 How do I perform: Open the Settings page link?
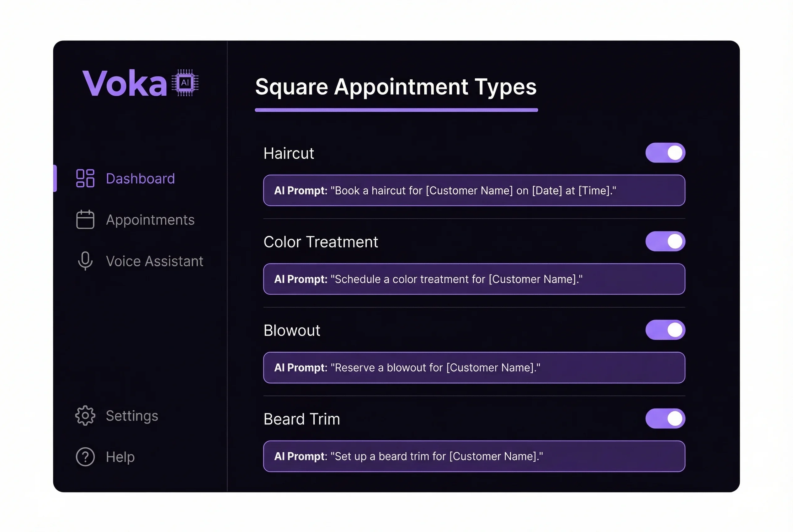(x=132, y=416)
